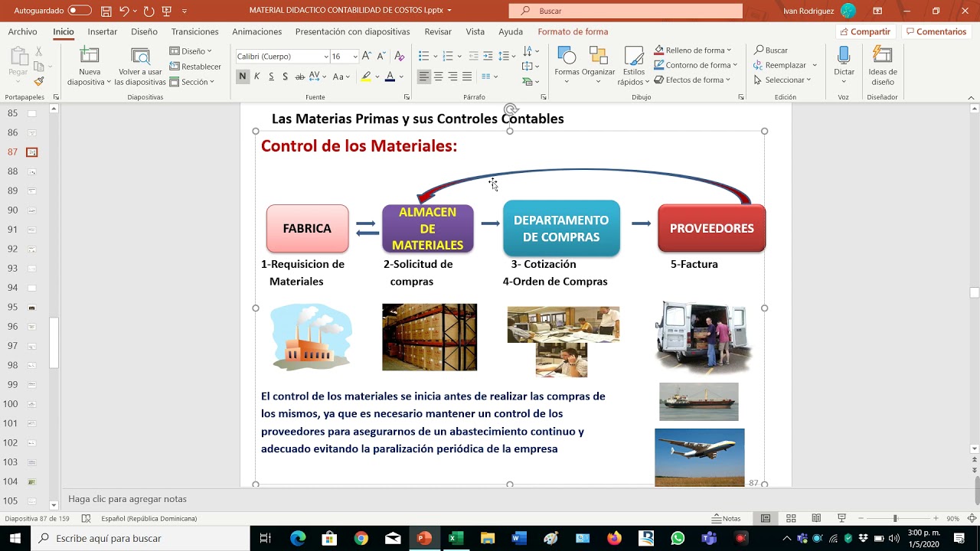Click Volver a usar las diapositivas
980x551 pixels.
[140, 67]
